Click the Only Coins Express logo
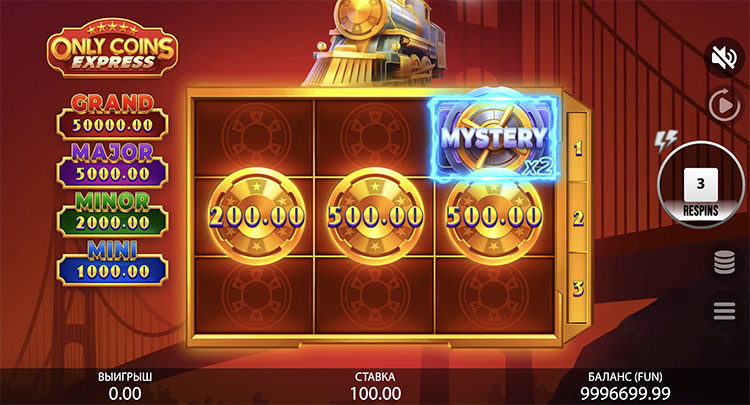 tap(112, 49)
